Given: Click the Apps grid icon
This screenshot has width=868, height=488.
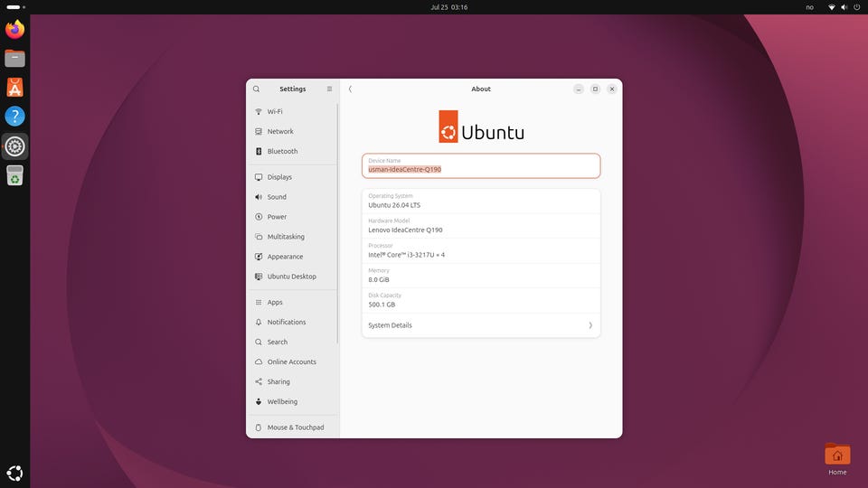Looking at the screenshot, I should tap(259, 302).
